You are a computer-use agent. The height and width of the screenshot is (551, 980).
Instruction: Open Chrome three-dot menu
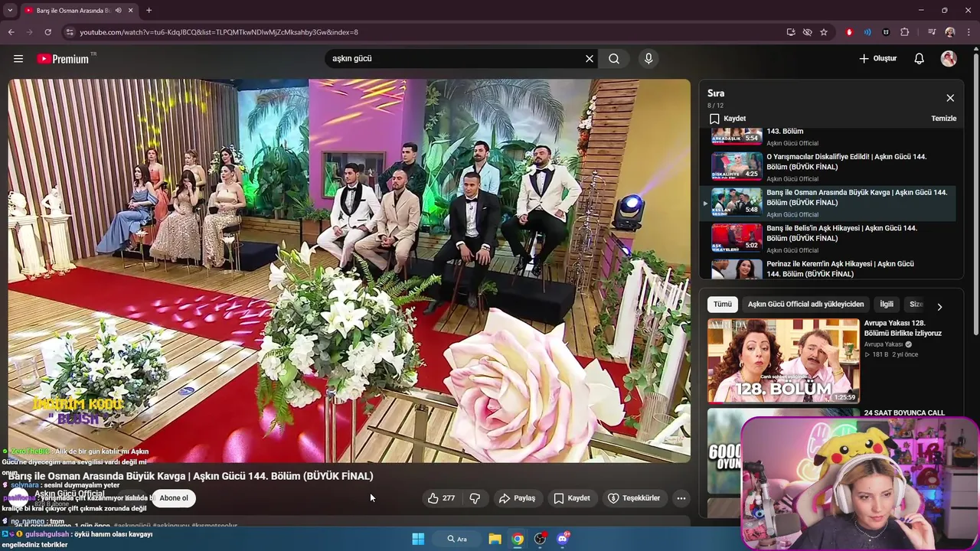pyautogui.click(x=969, y=32)
